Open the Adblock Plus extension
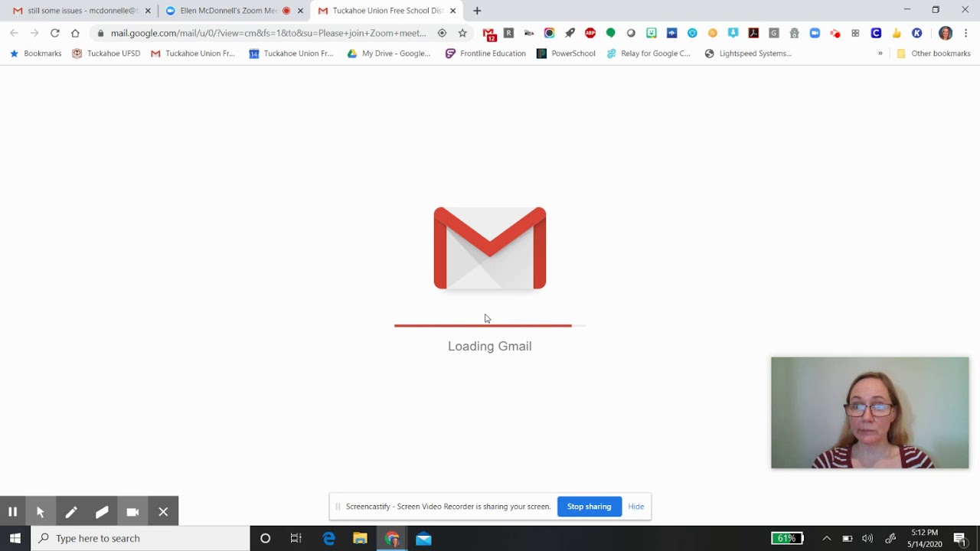Viewport: 980px width, 551px height. click(590, 33)
